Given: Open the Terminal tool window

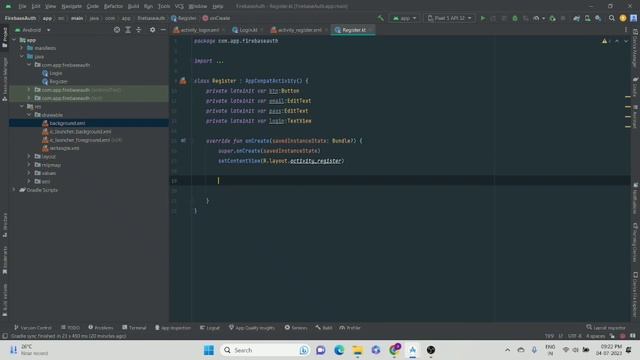Looking at the screenshot, I should 134,328.
